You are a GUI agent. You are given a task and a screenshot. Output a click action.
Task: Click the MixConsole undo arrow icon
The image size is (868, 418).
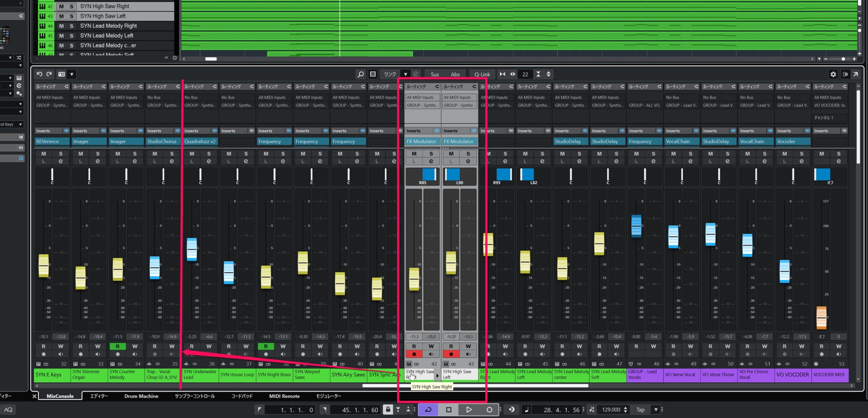pos(39,74)
